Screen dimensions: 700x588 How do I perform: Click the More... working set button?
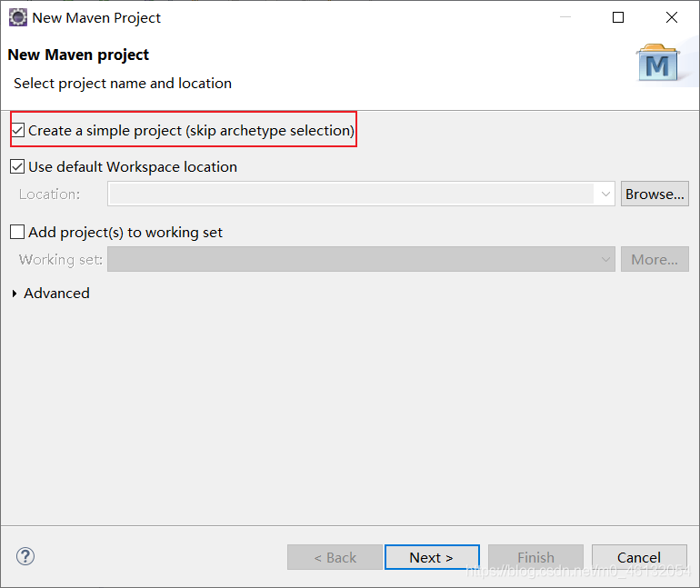[654, 259]
